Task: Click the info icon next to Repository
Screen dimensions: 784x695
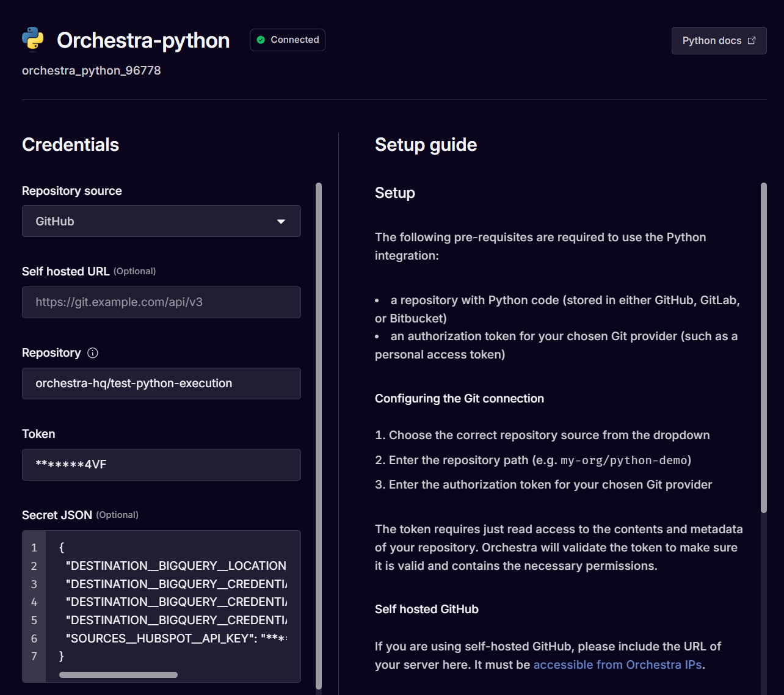Action: [93, 352]
